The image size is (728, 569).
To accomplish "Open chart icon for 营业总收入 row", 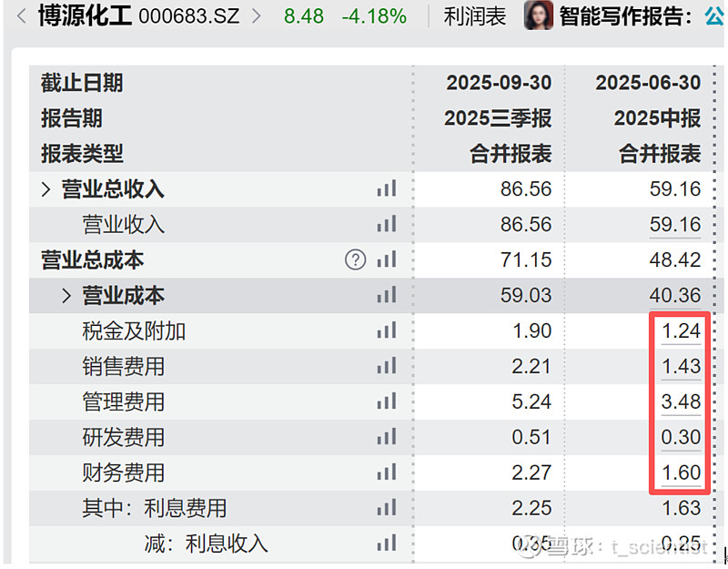I will pyautogui.click(x=387, y=188).
